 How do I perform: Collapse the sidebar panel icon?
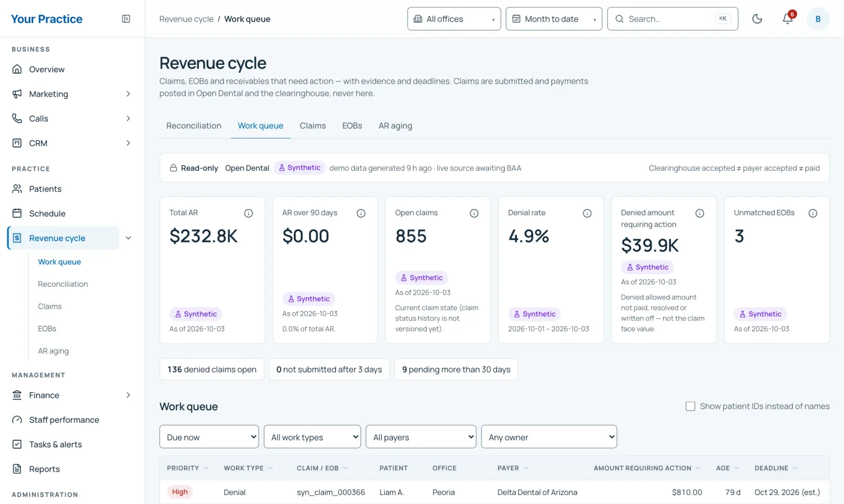126,19
